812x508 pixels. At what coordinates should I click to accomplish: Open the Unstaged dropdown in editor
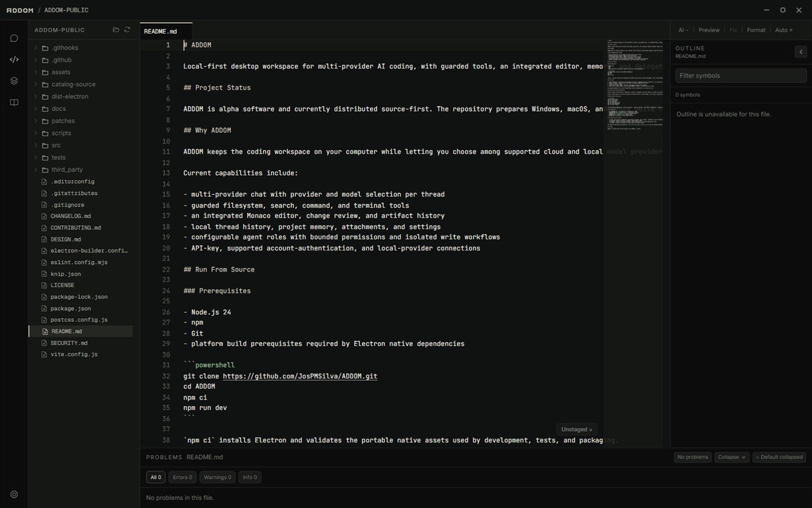coord(577,429)
